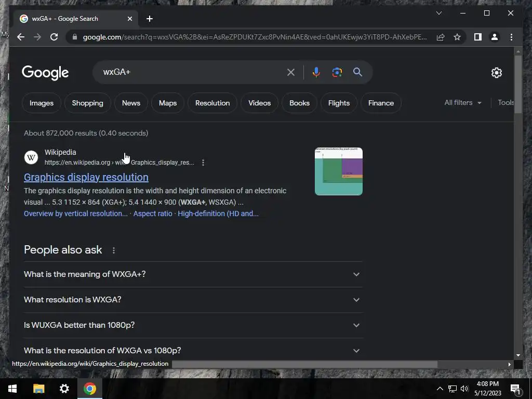Open Chrome three-dot menu

(511, 37)
